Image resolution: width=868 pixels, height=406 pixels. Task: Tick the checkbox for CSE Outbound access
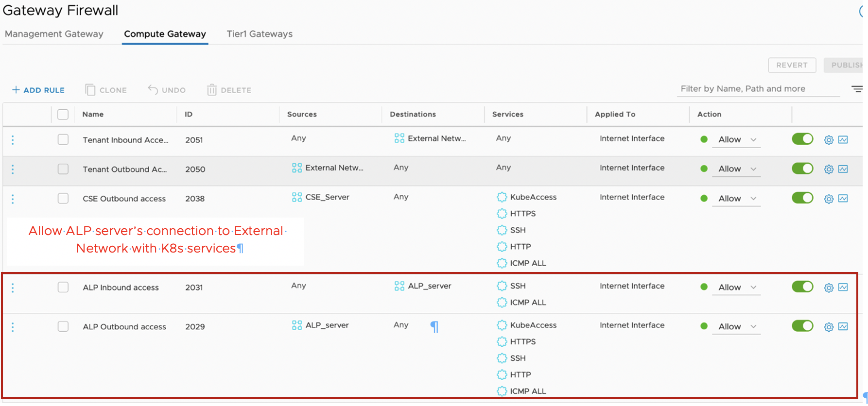(63, 199)
